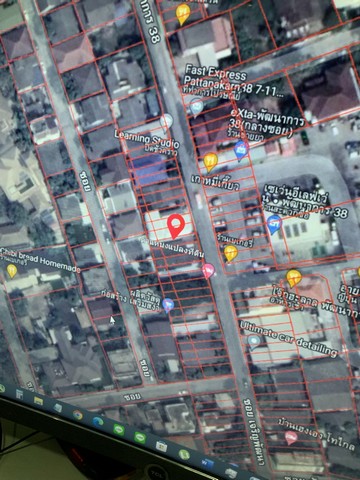This screenshot has width=360, height=480.
Task: Click the Ultimate car detailing label
Action: pos(288,338)
